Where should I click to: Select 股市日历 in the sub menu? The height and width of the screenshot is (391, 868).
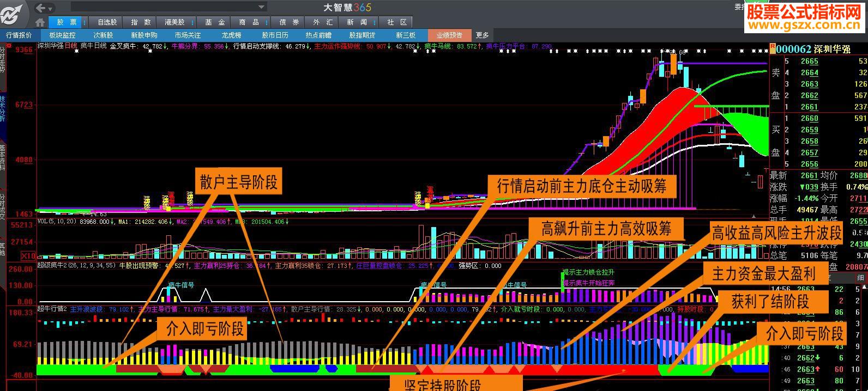[275, 35]
